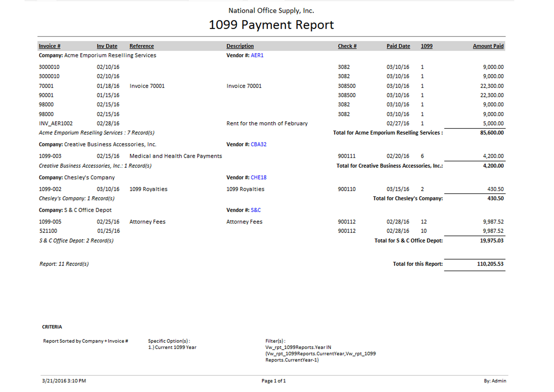This screenshot has height=392, width=554.
Task: Click the Paid Date column header
Action: 398,46
